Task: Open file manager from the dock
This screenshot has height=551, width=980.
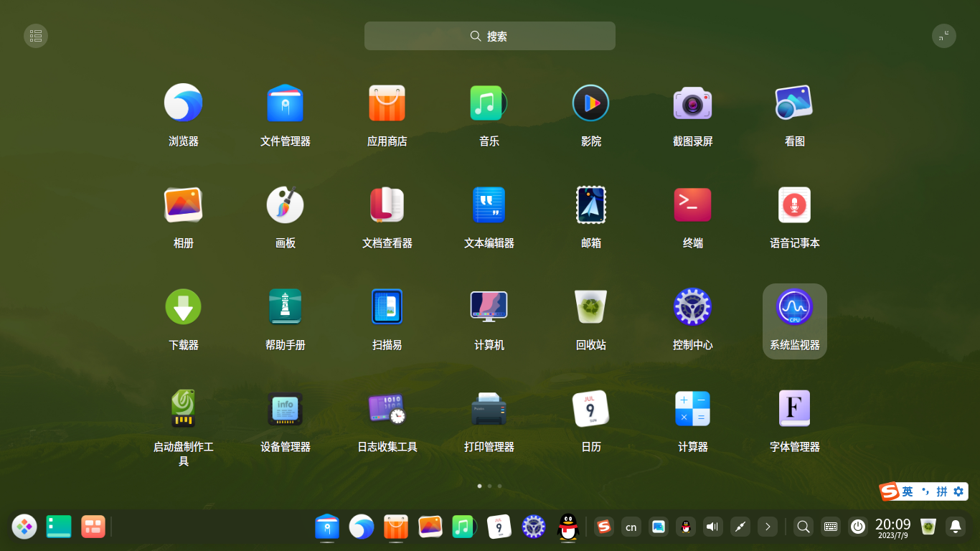Action: click(327, 527)
